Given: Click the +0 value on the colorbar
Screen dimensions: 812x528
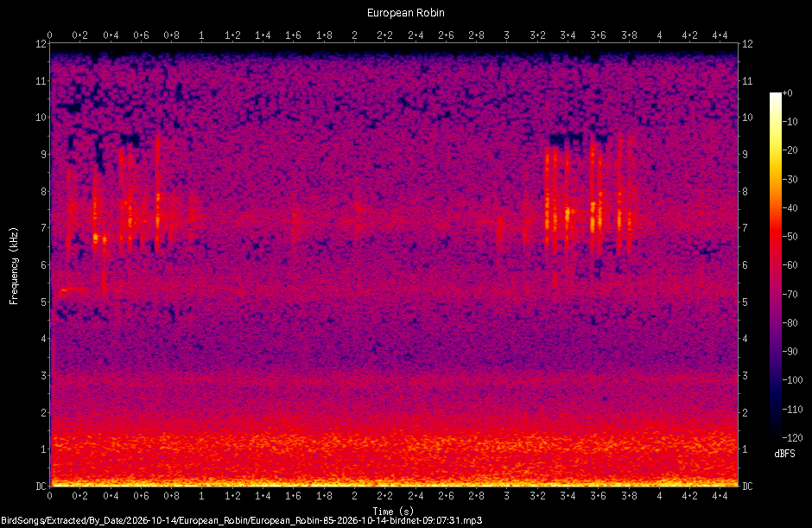Looking at the screenshot, I should coord(787,93).
